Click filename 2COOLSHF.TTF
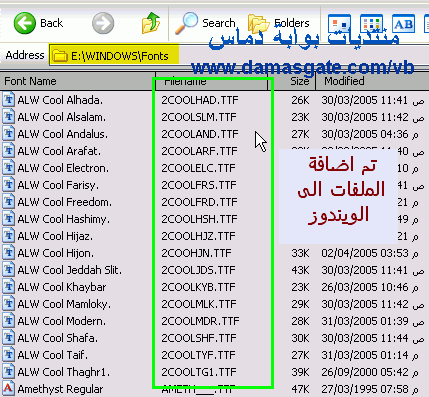 click(199, 338)
